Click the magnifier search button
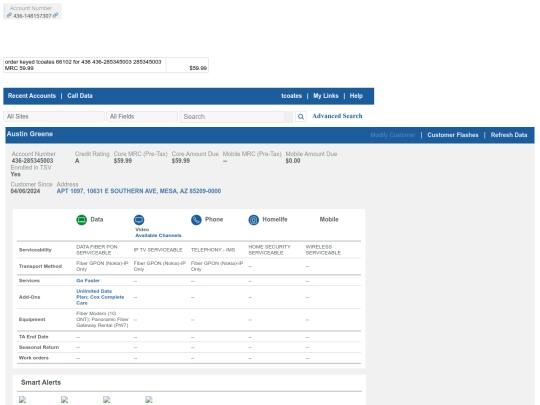This screenshot has height=405, width=540. pos(301,117)
